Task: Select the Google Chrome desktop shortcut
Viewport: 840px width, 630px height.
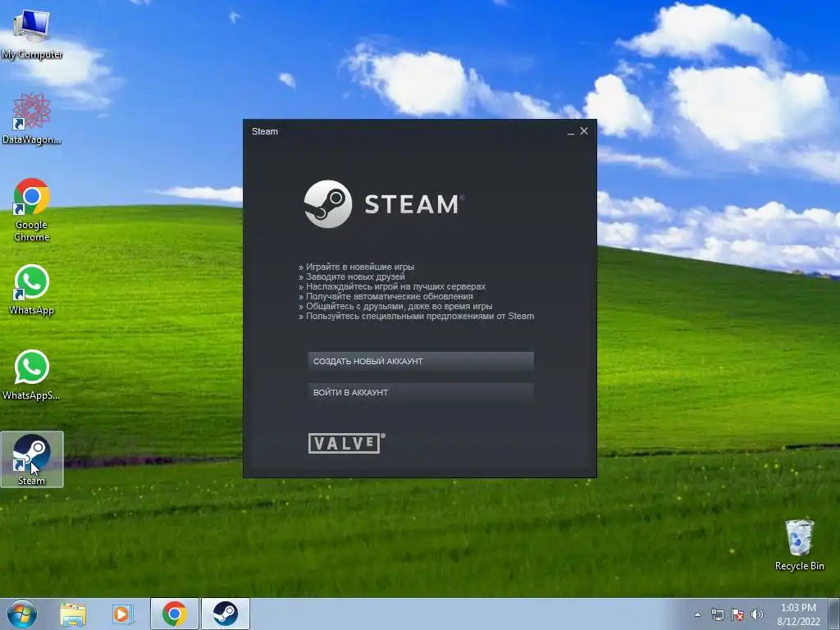Action: click(32, 210)
